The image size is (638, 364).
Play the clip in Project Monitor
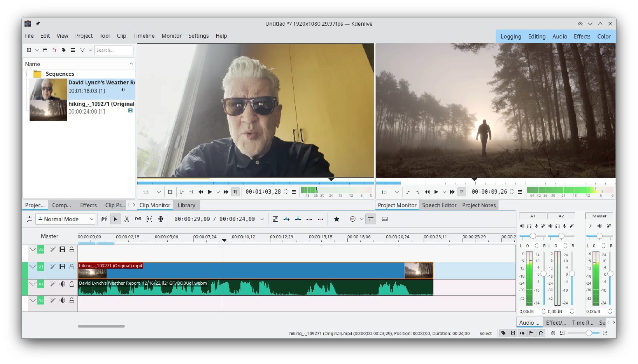tap(436, 192)
